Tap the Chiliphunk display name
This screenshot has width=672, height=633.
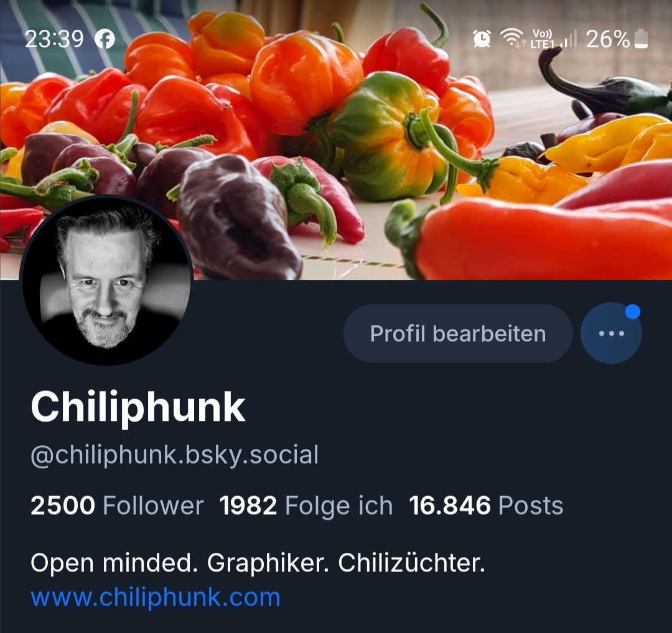coord(138,407)
